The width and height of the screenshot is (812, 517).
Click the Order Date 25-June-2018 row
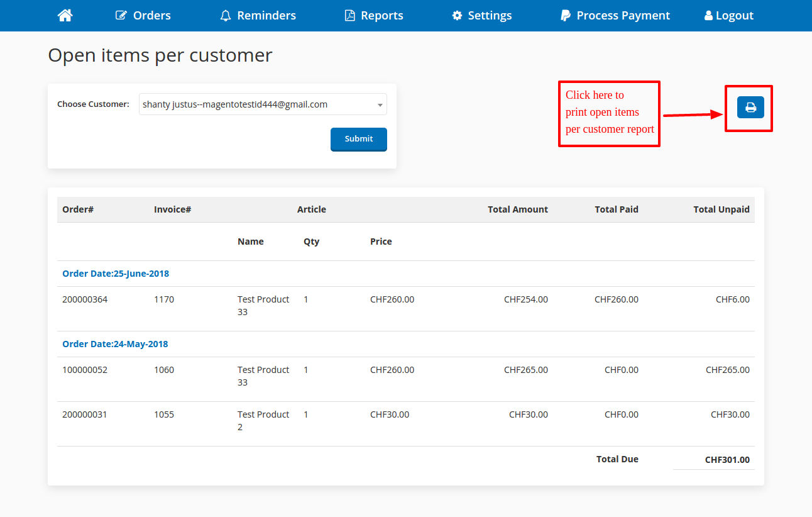(116, 274)
